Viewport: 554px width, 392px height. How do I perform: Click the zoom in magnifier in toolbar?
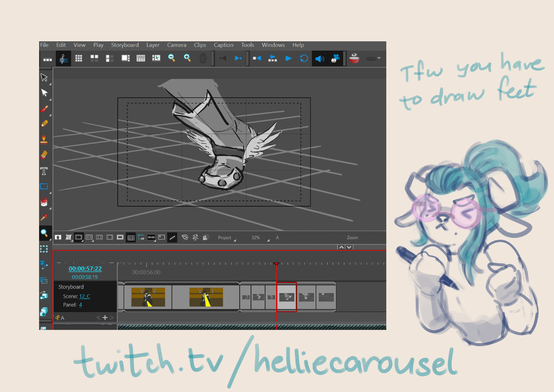(x=187, y=58)
